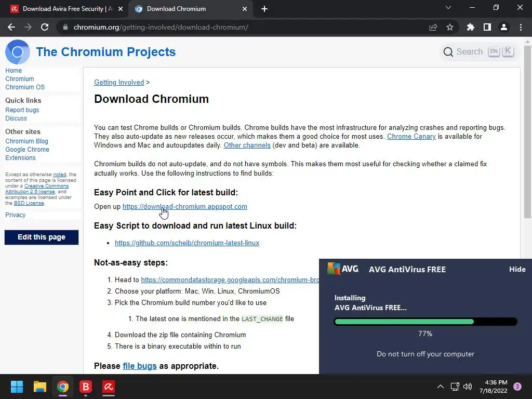Click Chrome icon in taskbar
The width and height of the screenshot is (532, 399).
click(x=63, y=387)
